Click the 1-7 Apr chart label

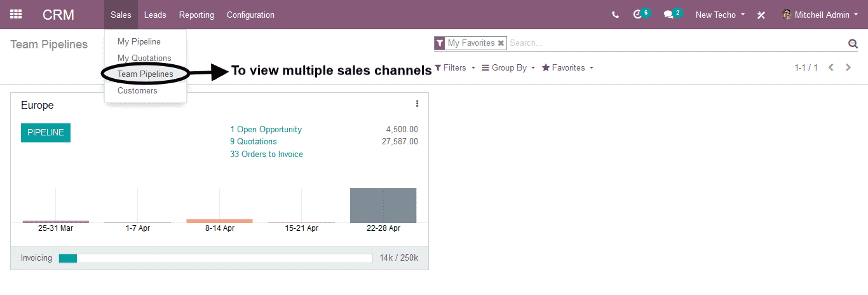point(138,228)
